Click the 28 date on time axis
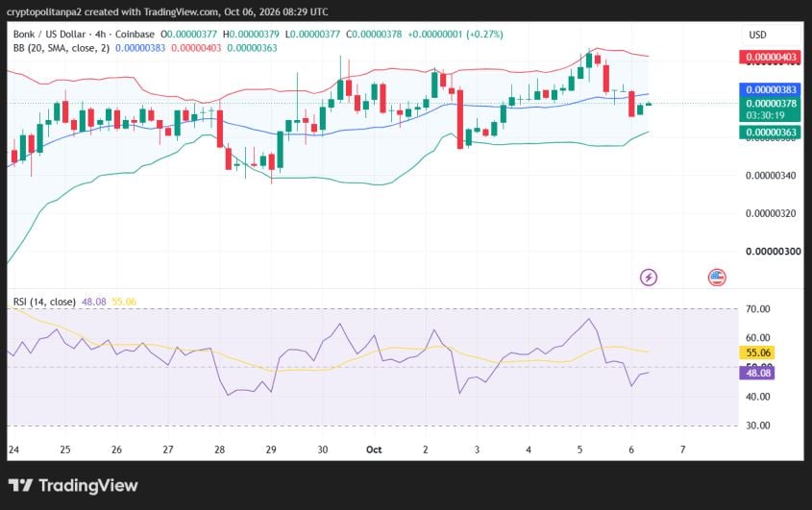This screenshot has width=812, height=510. [x=219, y=449]
